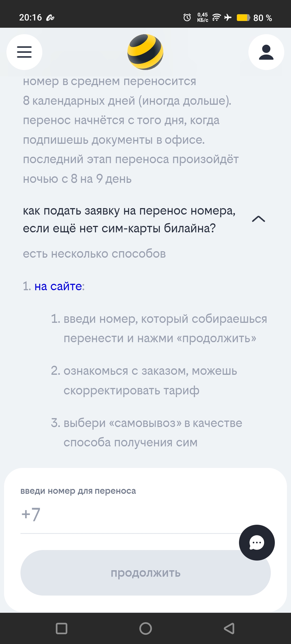Tap the battery indicator icon
Image resolution: width=291 pixels, height=644 pixels.
pyautogui.click(x=243, y=18)
